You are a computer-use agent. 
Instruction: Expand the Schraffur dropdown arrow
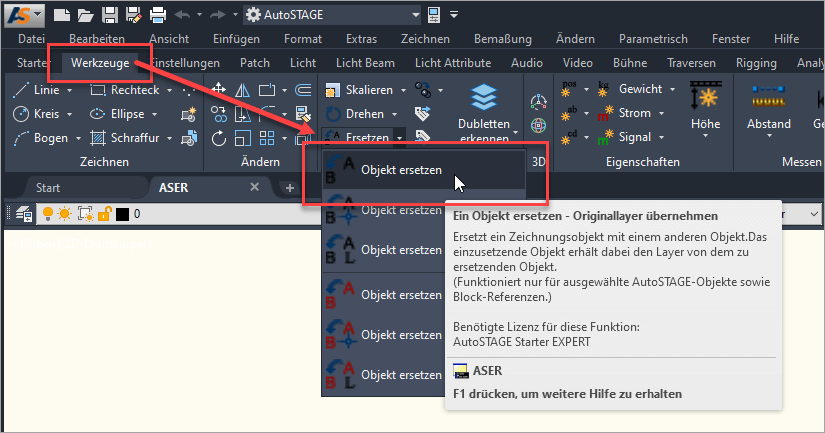pos(169,138)
